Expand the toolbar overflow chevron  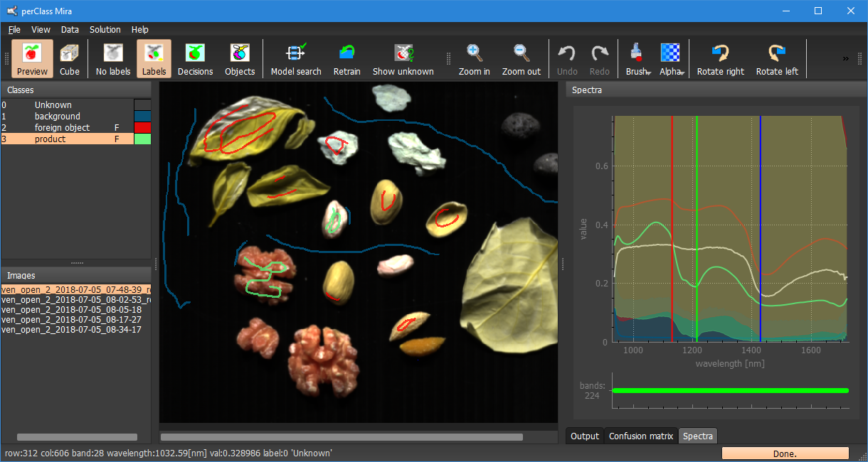[846, 58]
